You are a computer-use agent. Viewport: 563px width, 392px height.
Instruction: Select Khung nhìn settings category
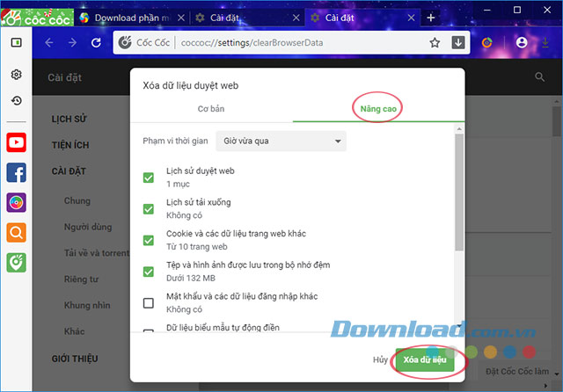[87, 306]
